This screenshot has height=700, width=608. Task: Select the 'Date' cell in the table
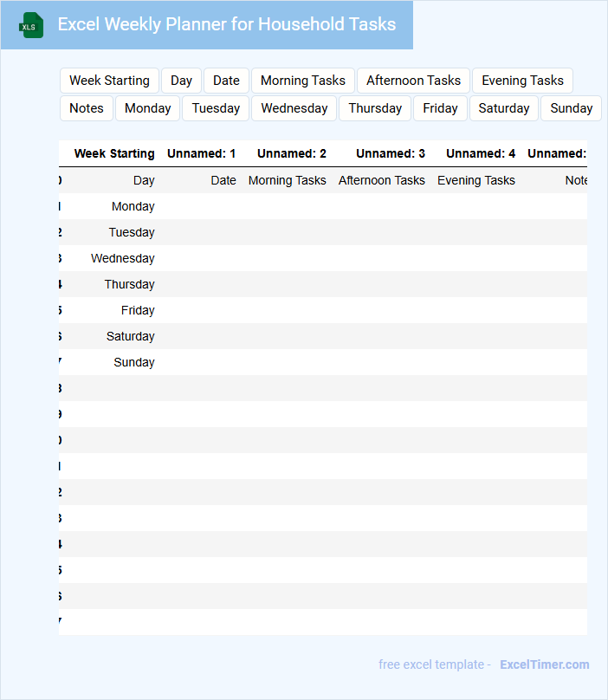click(x=223, y=180)
